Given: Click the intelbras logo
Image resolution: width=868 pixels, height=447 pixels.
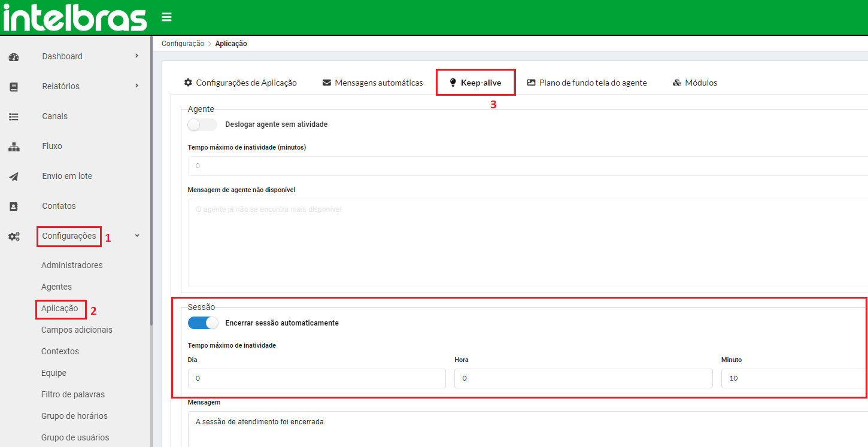Looking at the screenshot, I should (75, 17).
